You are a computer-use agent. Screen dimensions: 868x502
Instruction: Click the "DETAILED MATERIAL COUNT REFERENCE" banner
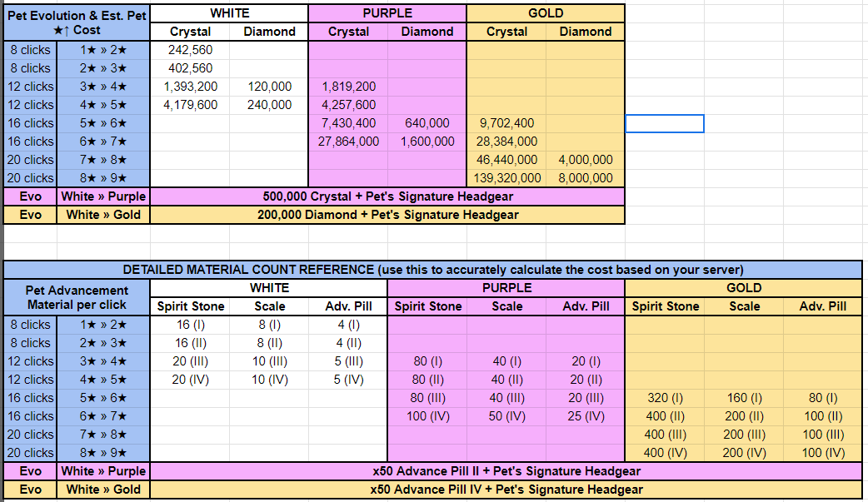tap(433, 270)
